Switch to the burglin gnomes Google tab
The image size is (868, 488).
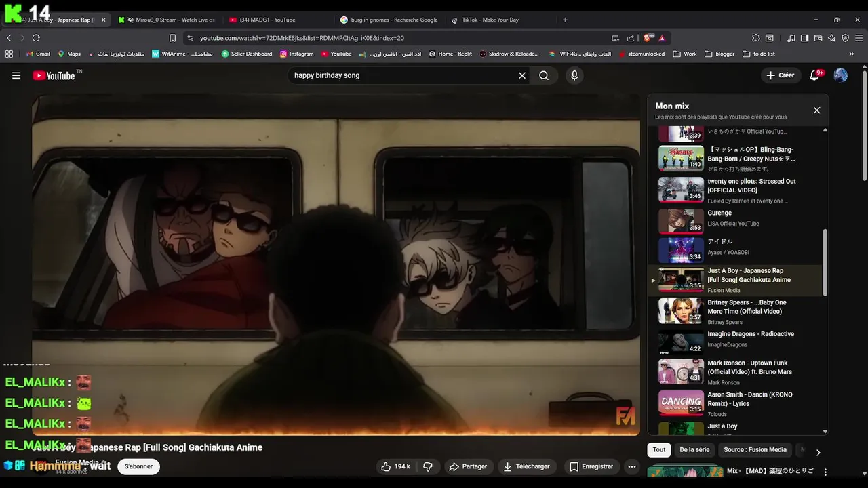[389, 20]
